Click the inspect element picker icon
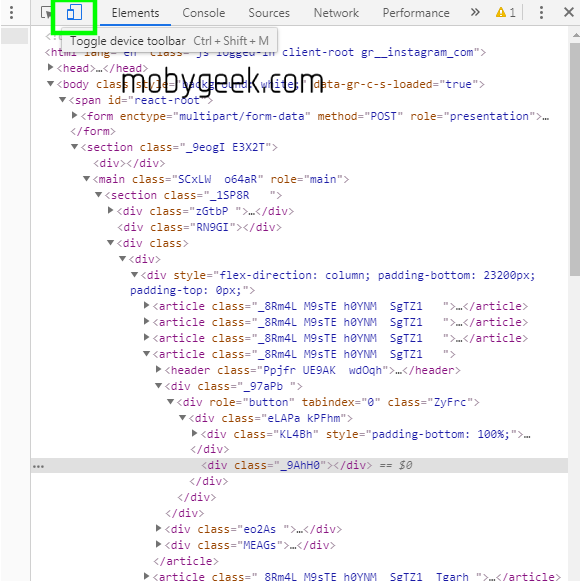Viewport: 580px width, 581px height. pyautogui.click(x=46, y=13)
